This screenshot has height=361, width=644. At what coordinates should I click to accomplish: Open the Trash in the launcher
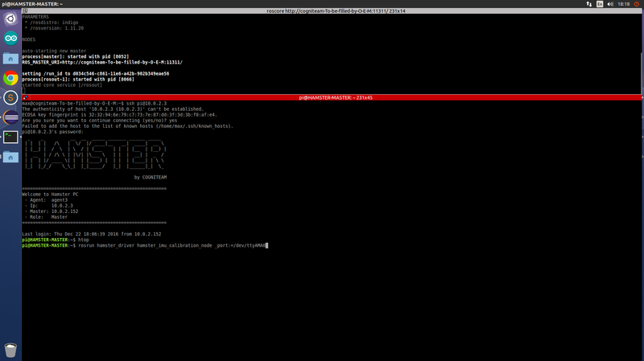click(10, 350)
